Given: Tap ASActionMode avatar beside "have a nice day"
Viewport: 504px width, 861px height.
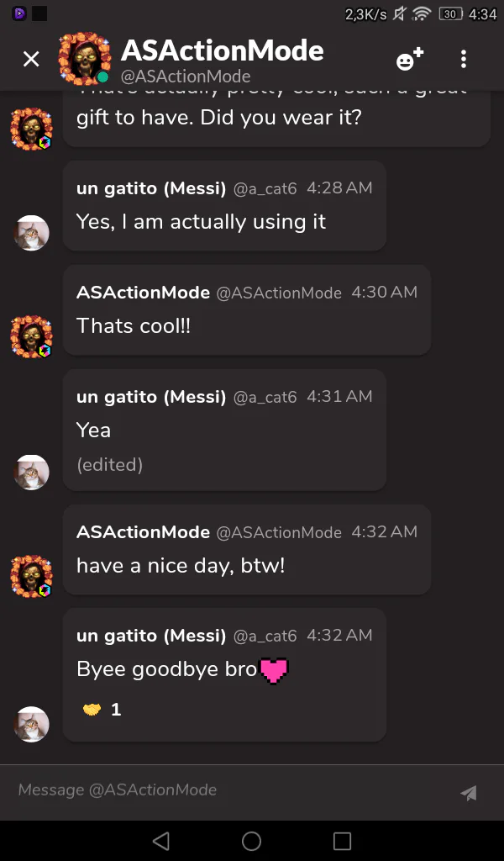Looking at the screenshot, I should click(32, 576).
